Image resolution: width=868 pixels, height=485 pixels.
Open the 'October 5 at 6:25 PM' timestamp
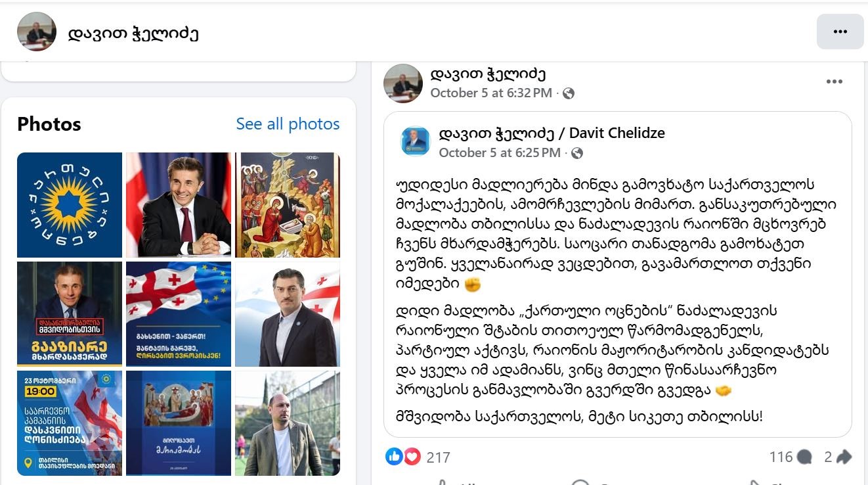click(500, 153)
